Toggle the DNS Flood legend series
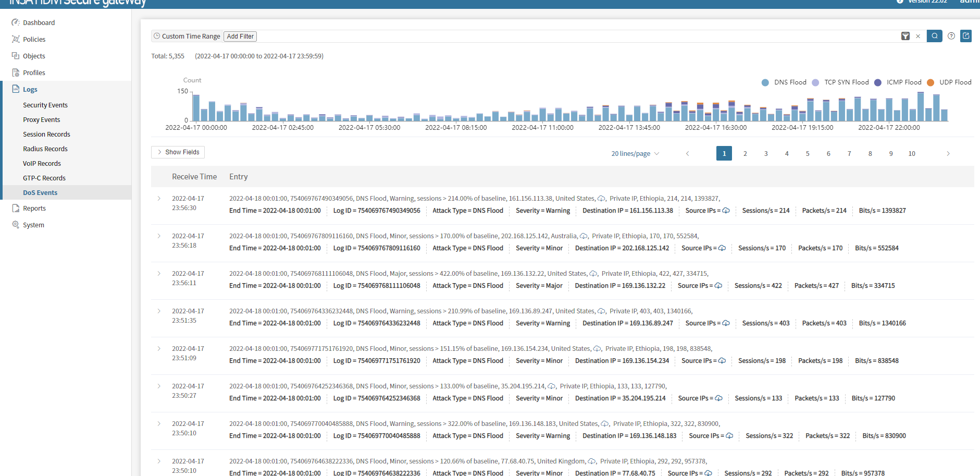 [x=784, y=82]
